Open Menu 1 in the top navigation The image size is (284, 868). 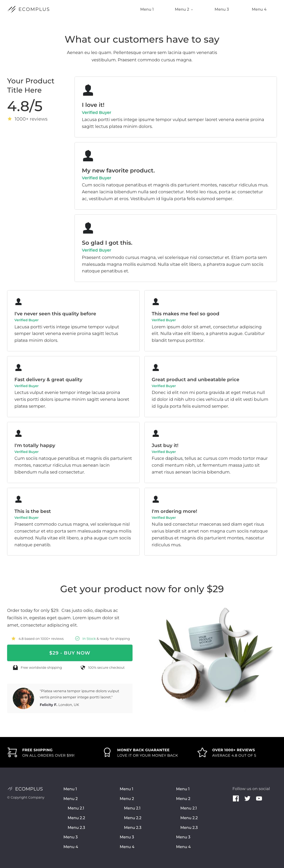click(147, 9)
